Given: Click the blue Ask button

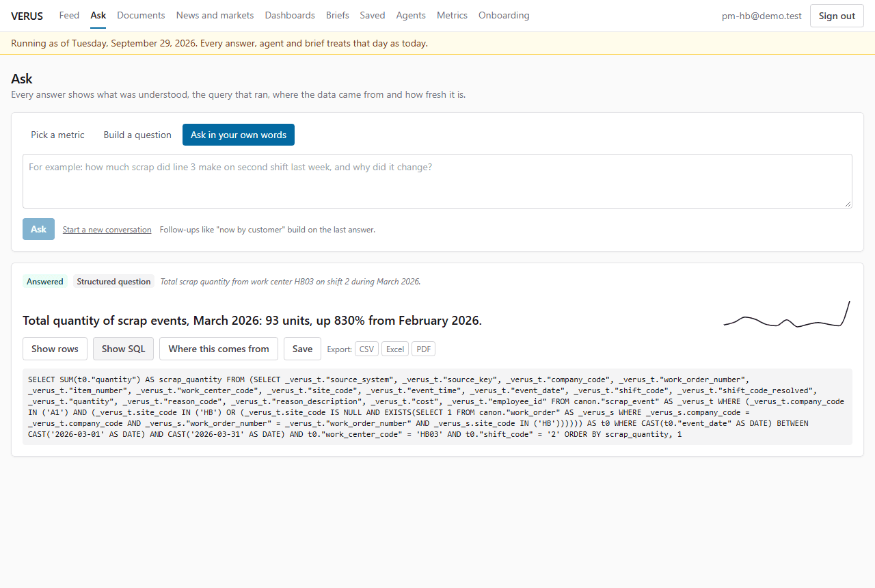Looking at the screenshot, I should [38, 229].
